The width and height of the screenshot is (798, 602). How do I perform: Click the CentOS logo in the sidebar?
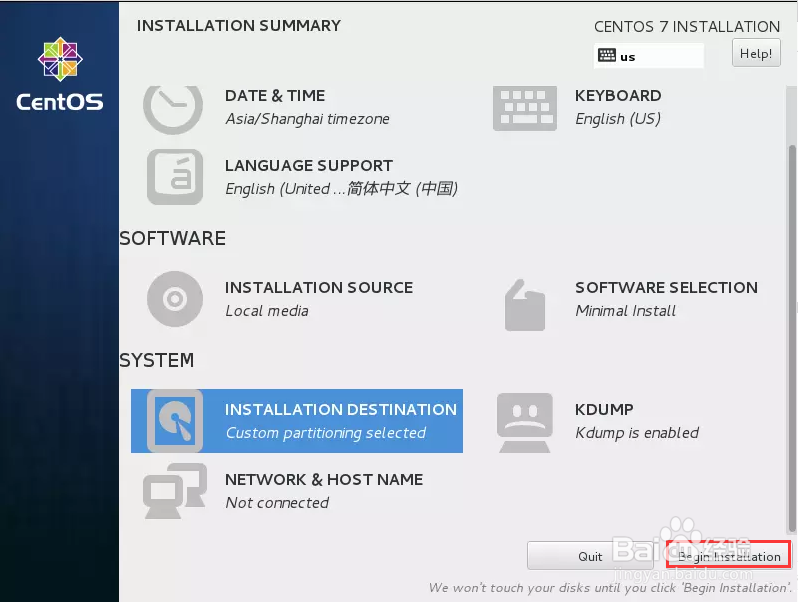[60, 74]
